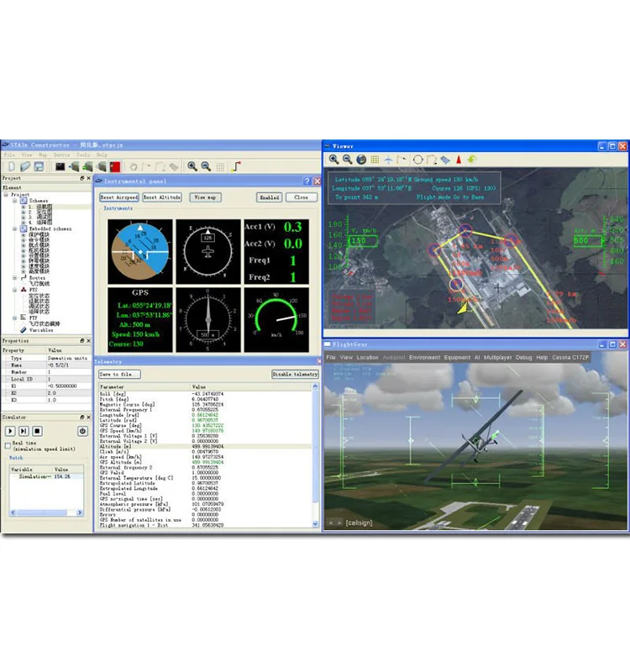Select the polygon tool in Viewer toolbar

432,160
